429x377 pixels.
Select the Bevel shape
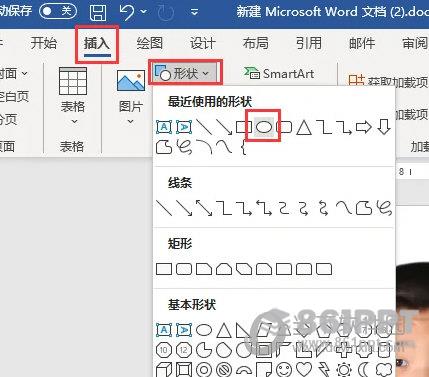184,370
